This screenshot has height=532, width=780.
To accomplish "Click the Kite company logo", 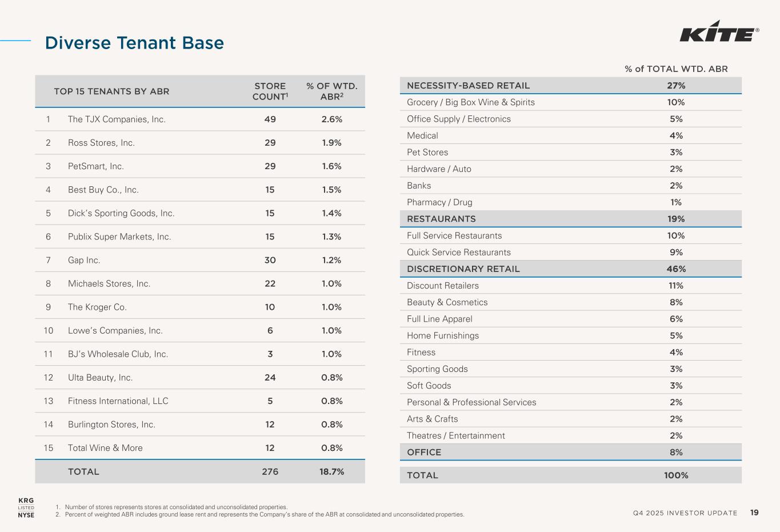I will pyautogui.click(x=719, y=34).
